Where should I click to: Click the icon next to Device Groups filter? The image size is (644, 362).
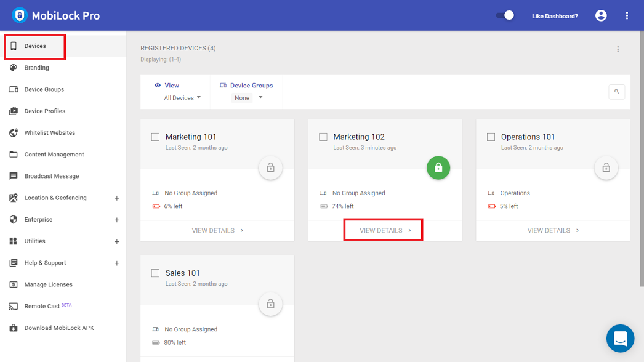tap(223, 86)
